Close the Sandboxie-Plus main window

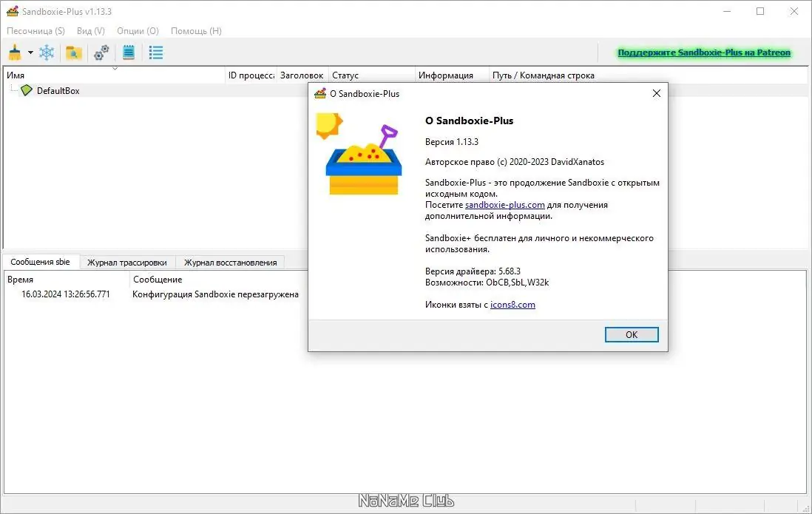[794, 11]
